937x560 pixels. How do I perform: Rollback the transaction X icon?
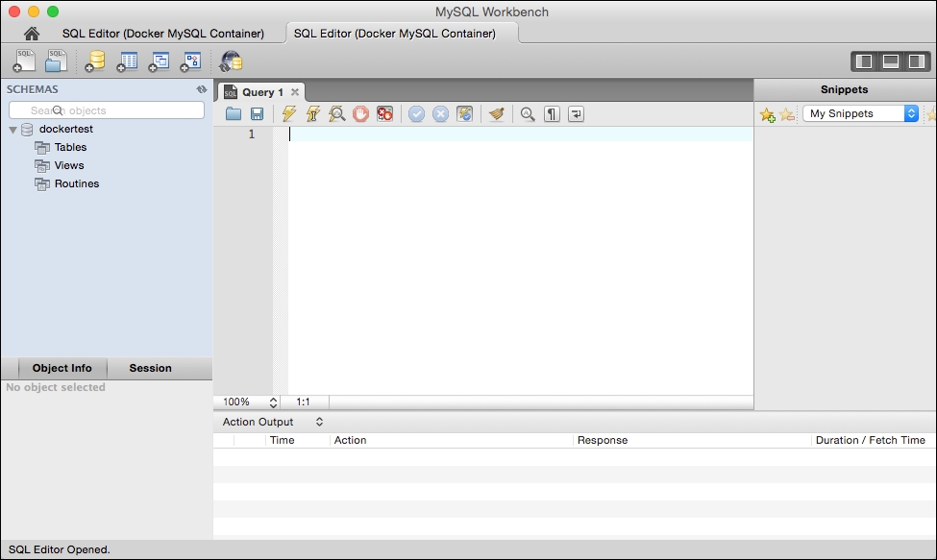440,114
